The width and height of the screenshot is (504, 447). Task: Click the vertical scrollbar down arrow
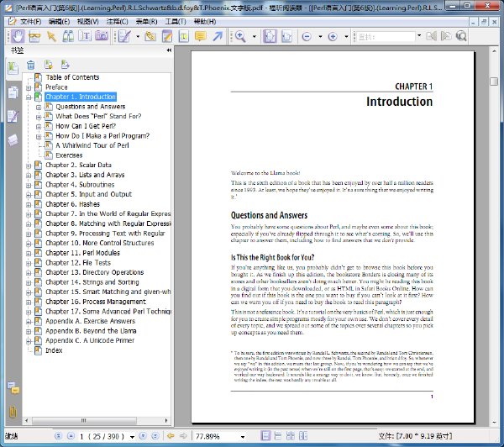(x=494, y=423)
